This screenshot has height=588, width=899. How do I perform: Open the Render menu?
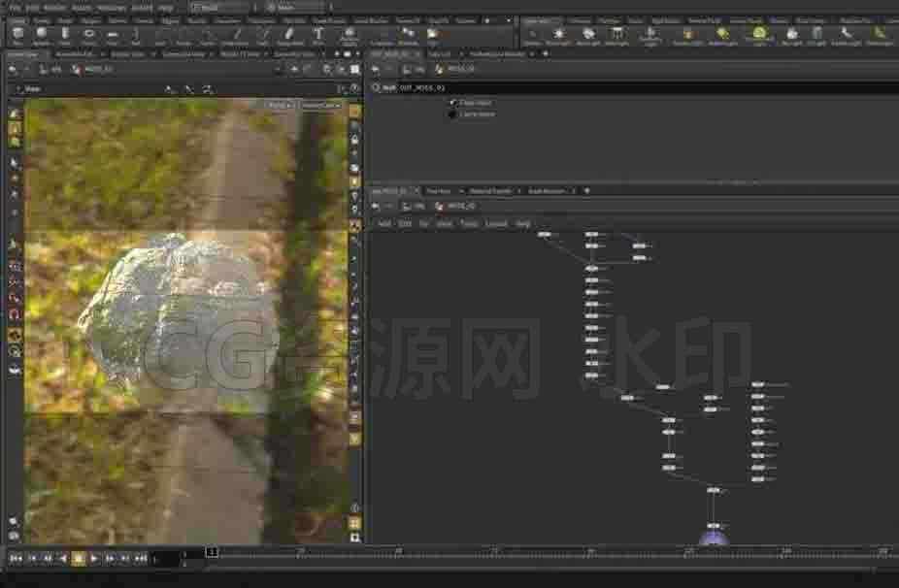[55, 8]
